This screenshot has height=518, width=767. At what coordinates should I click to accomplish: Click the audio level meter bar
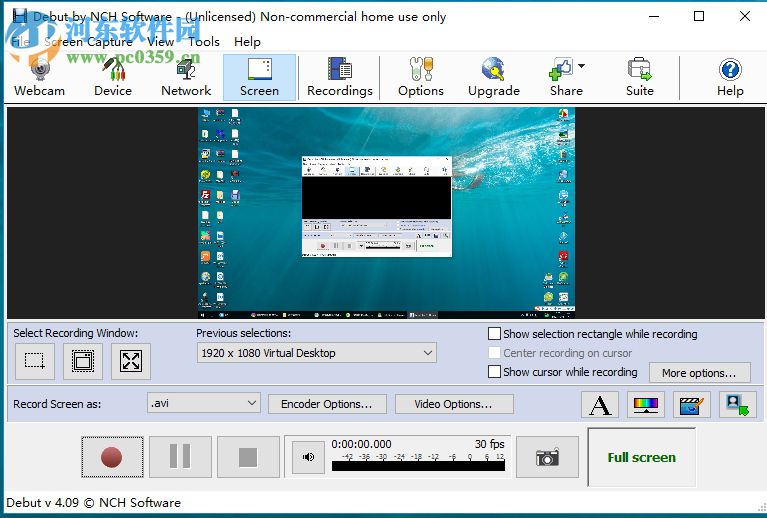pos(418,466)
